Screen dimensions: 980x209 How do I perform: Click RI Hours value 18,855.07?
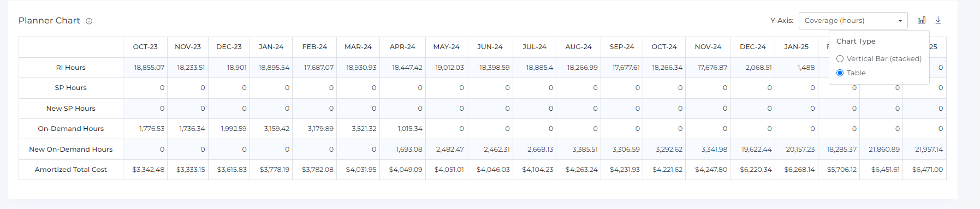149,68
